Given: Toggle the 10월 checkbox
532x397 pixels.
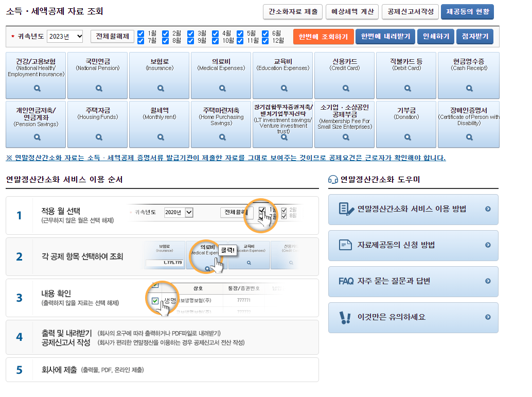Looking at the screenshot, I should [216, 41].
